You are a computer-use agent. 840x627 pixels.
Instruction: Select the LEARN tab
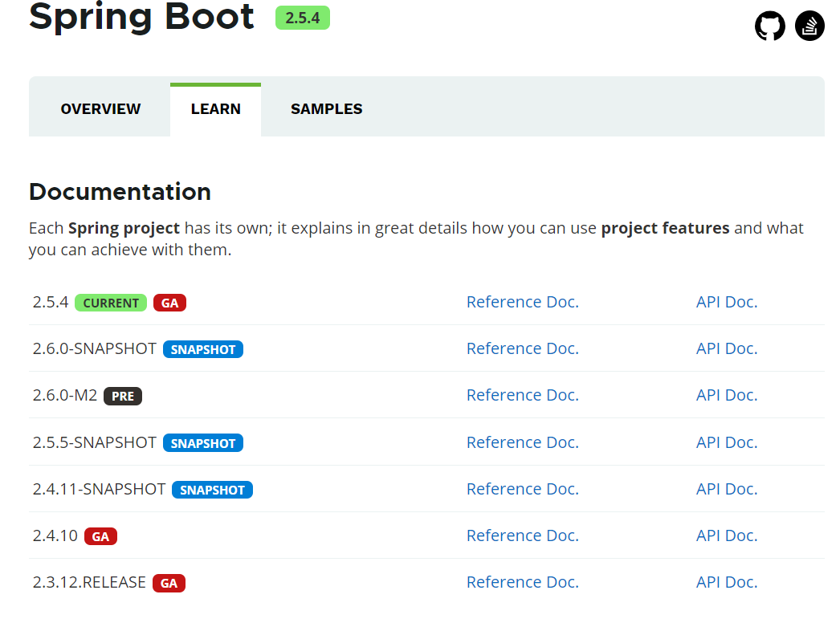point(216,109)
